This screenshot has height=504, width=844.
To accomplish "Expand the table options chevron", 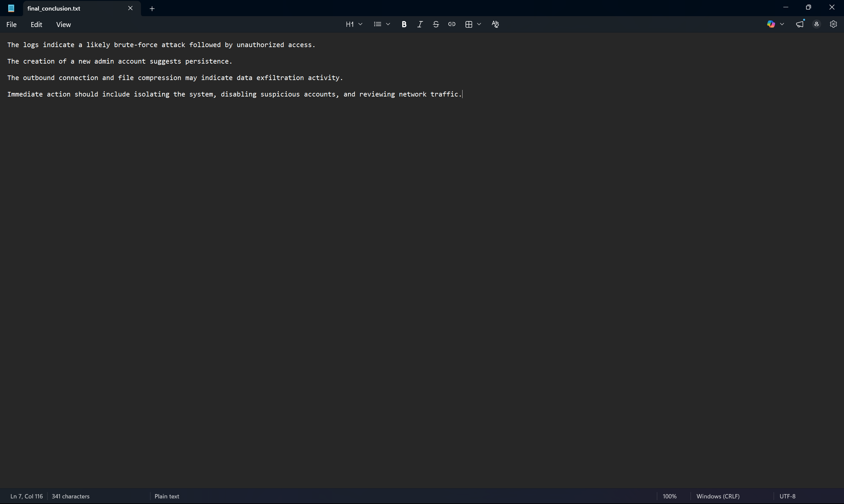I will point(479,24).
